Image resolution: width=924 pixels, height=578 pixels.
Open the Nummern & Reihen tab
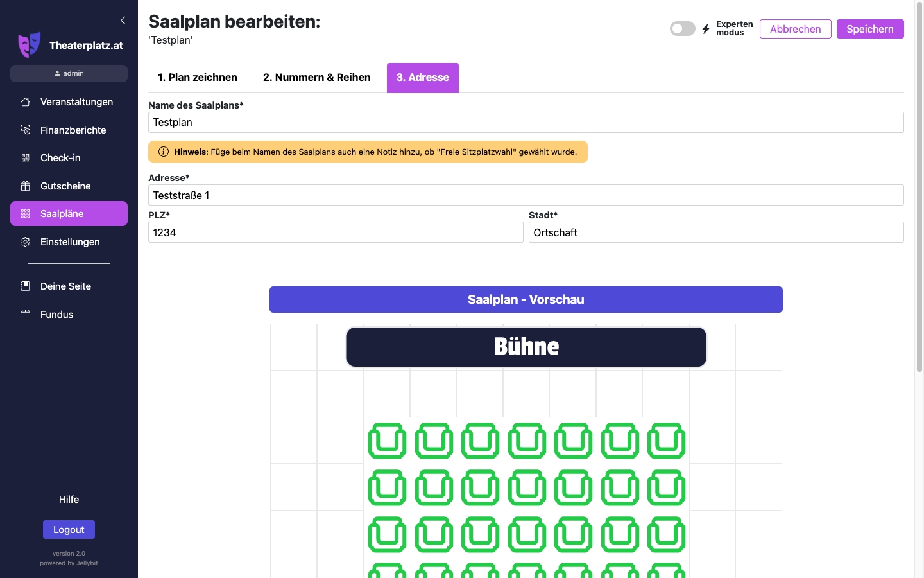click(316, 77)
